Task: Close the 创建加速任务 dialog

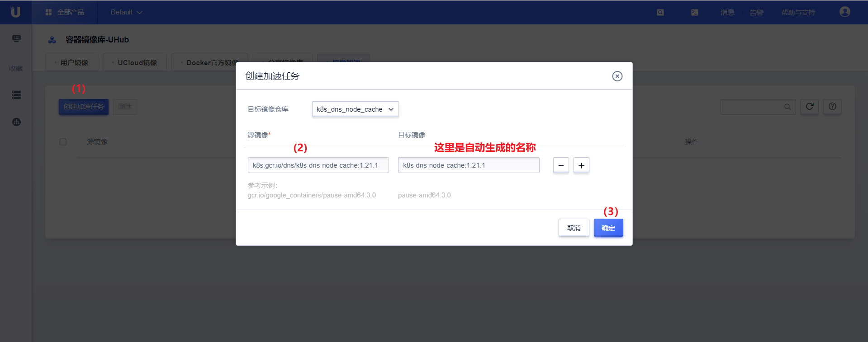Action: coord(617,76)
